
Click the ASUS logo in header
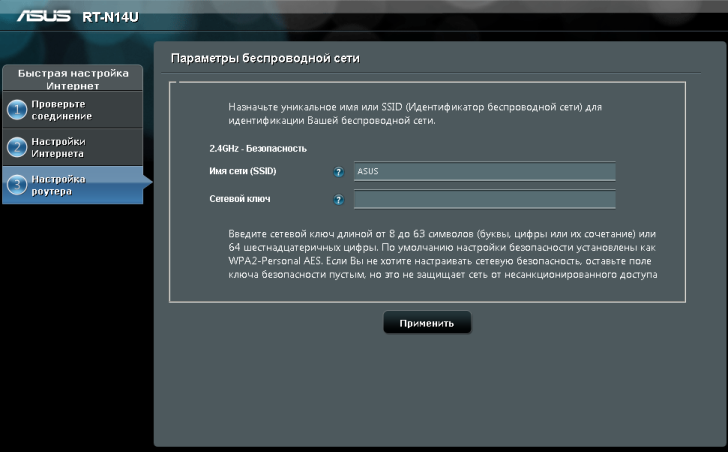[44, 16]
